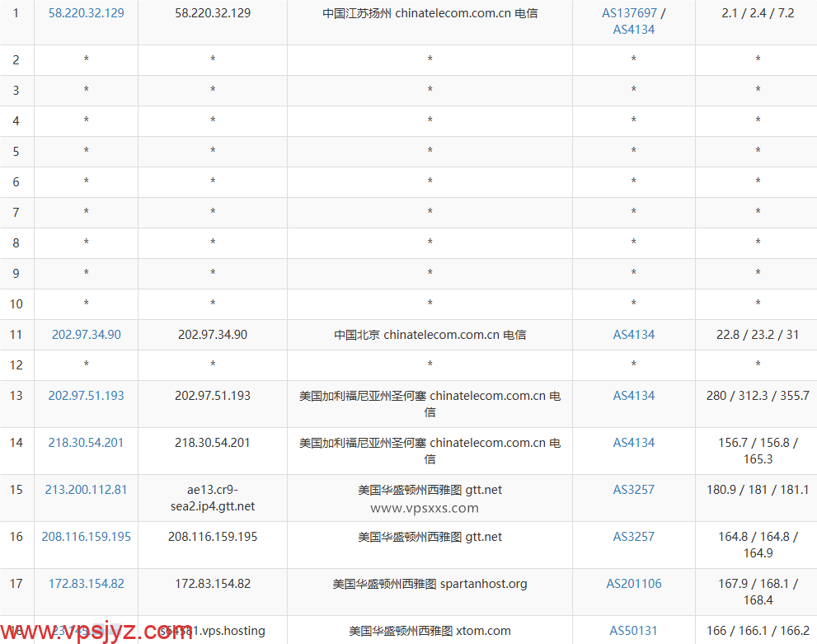Click the AS4134 link in hop 13
This screenshot has height=644, width=817.
(x=634, y=396)
